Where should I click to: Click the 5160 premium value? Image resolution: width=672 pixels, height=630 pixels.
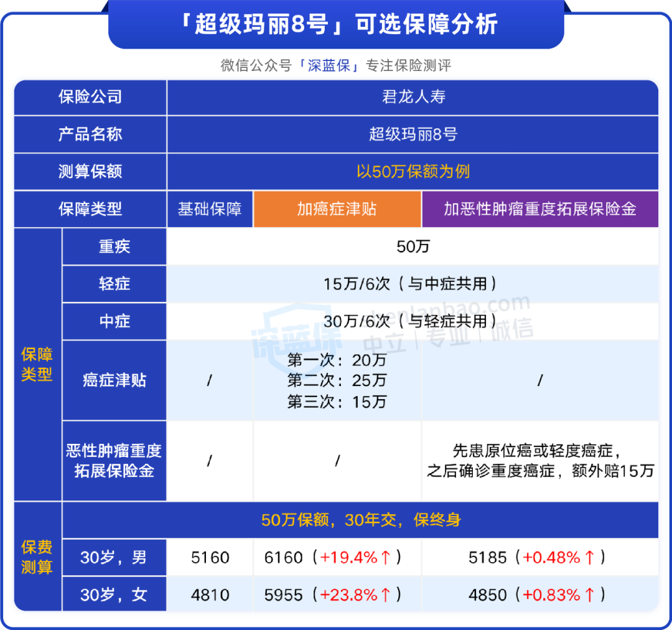tap(210, 558)
